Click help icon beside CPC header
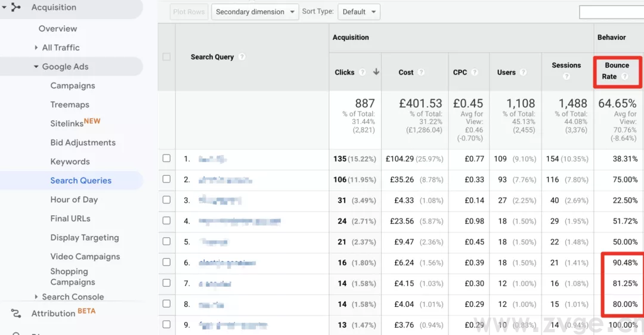 [x=475, y=72]
